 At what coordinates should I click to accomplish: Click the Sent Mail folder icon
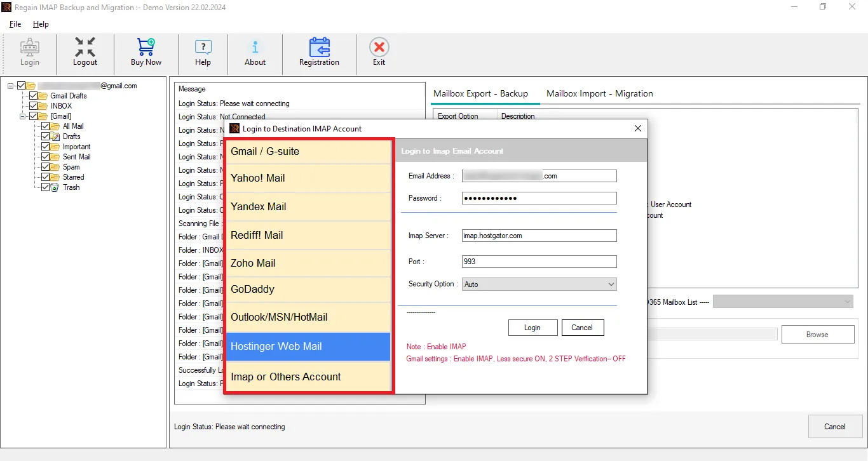(x=55, y=157)
